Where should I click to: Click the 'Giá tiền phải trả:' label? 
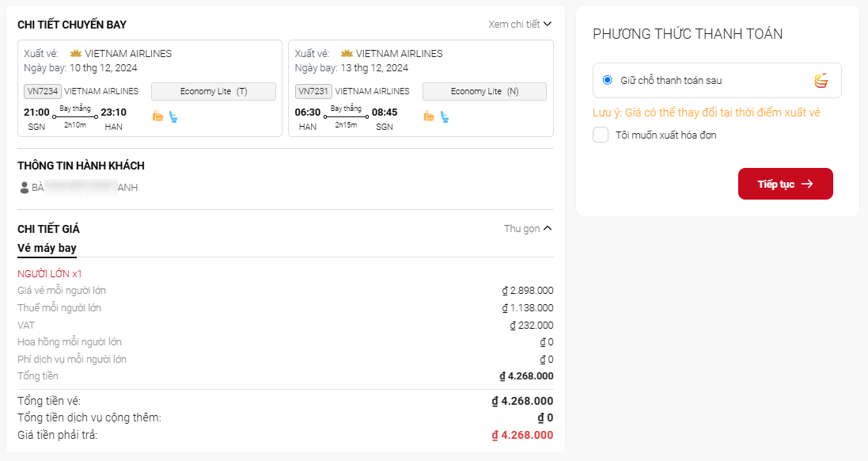[58, 435]
